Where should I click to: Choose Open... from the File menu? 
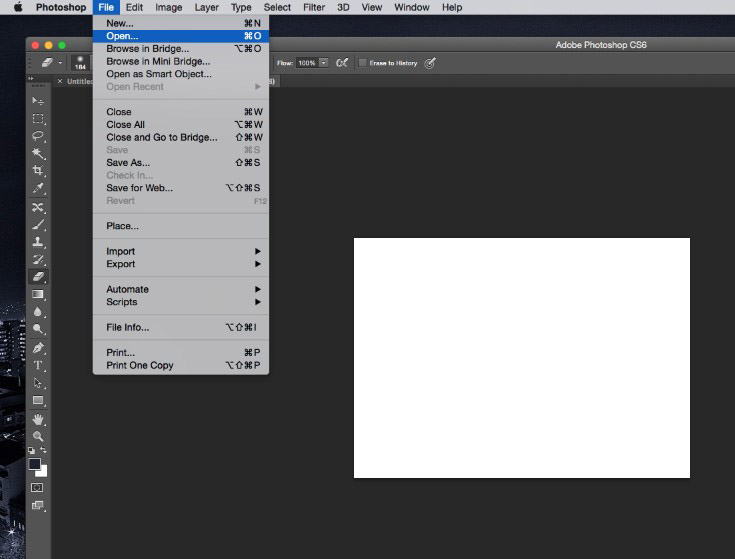tap(123, 36)
